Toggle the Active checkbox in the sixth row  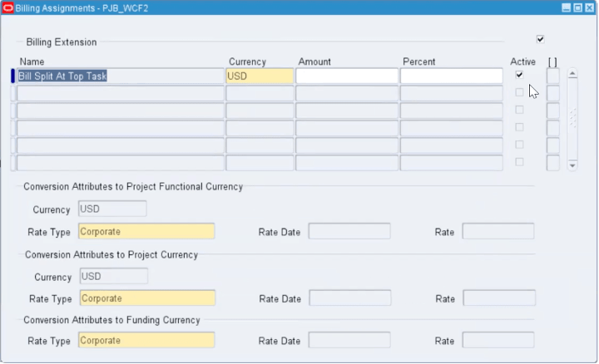[x=519, y=162]
